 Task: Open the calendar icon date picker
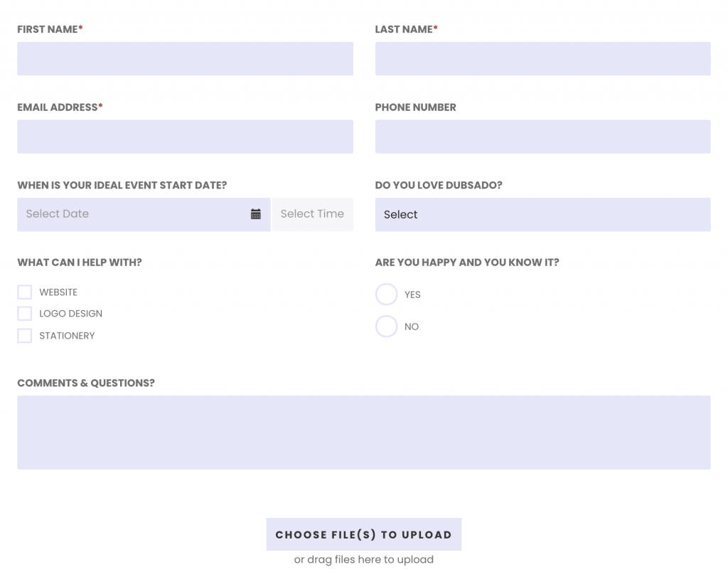pos(255,214)
